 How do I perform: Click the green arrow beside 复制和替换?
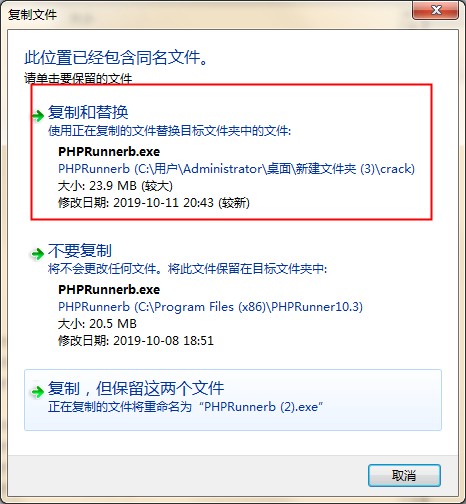pos(38,115)
